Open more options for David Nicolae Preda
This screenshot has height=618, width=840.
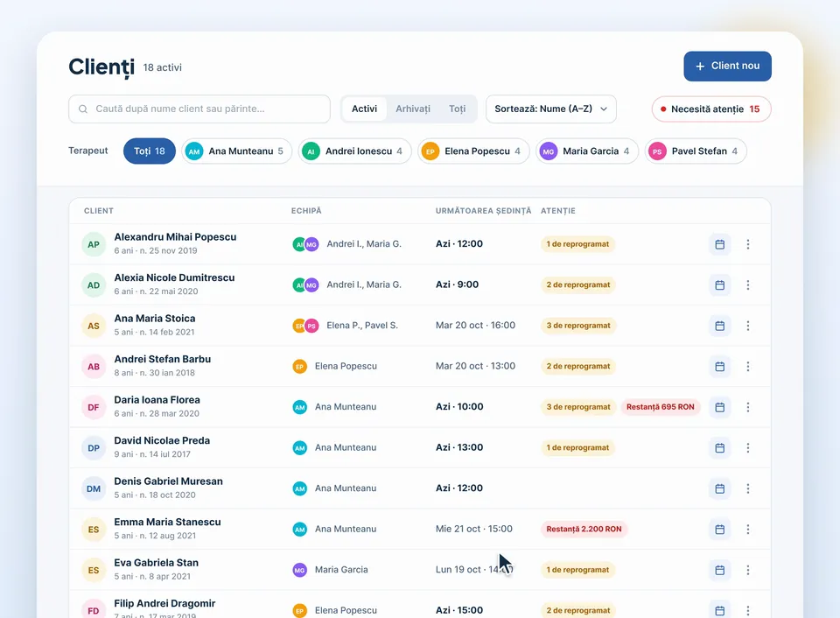(748, 448)
